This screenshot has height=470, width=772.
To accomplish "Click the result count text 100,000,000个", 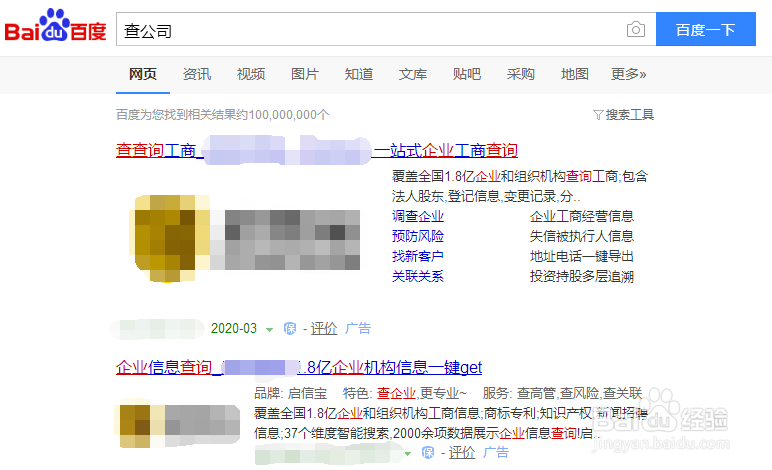I will 289,115.
